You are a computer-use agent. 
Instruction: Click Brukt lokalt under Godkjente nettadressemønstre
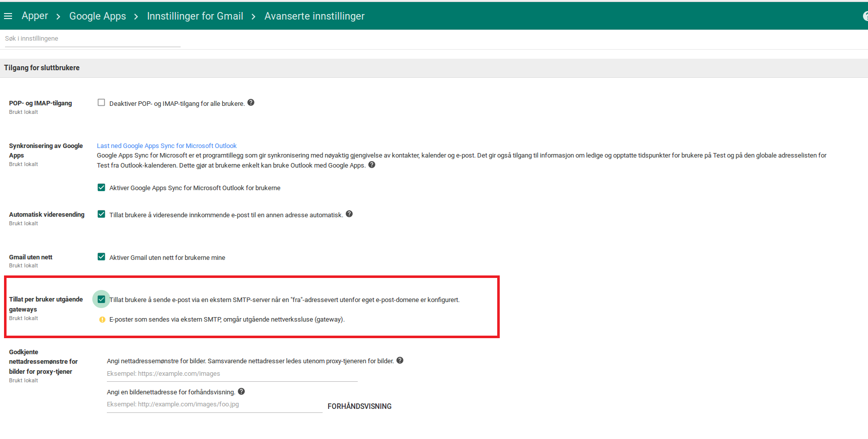coord(24,380)
